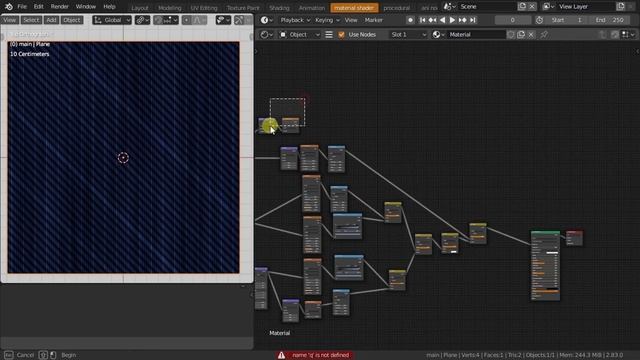This screenshot has width=640, height=360.
Task: Toggle auto keying record button
Action: coord(410,20)
